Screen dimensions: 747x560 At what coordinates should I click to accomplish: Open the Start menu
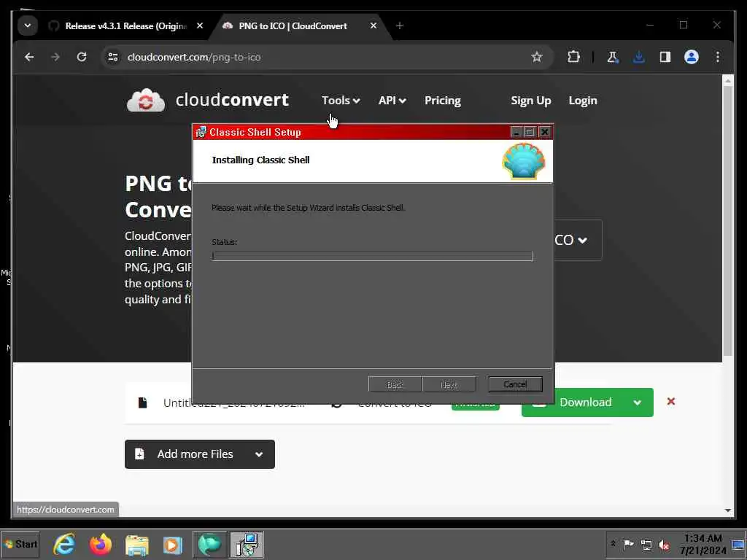click(20, 544)
